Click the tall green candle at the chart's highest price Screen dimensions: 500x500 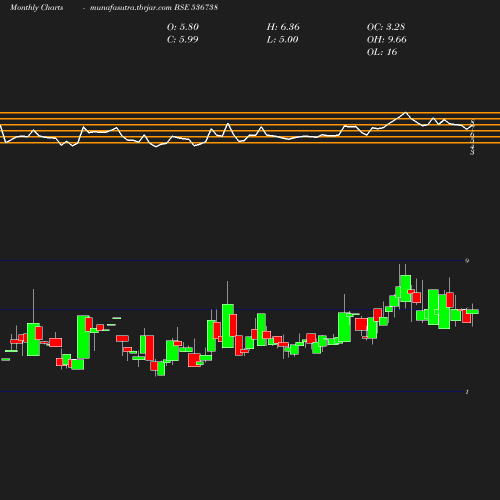point(406,288)
